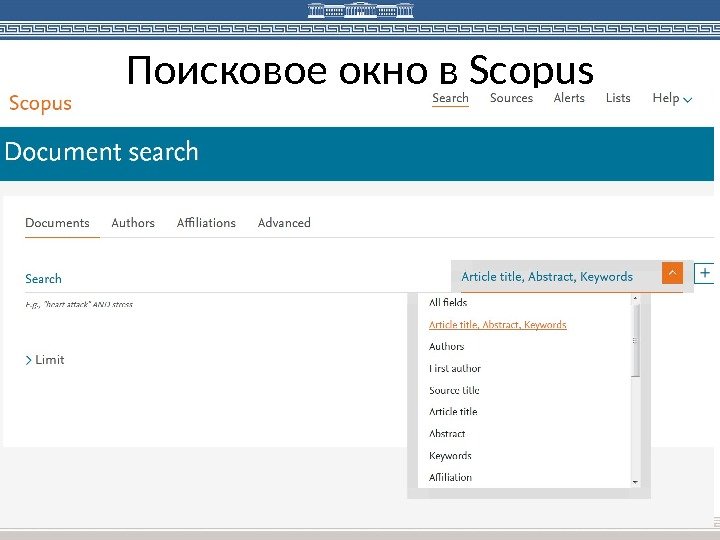
Task: Switch to the Affiliations tab
Action: tap(206, 223)
